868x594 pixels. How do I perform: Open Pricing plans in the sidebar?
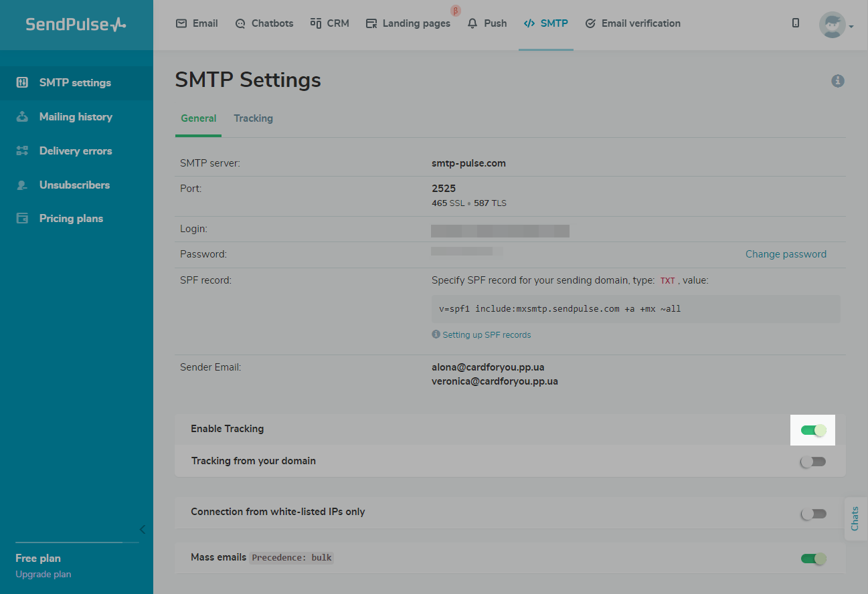(71, 219)
